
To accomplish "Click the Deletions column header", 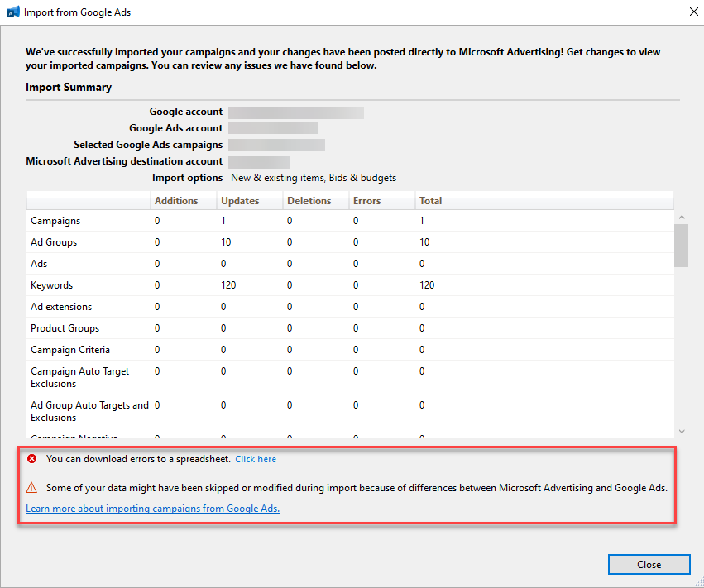I will tap(309, 201).
